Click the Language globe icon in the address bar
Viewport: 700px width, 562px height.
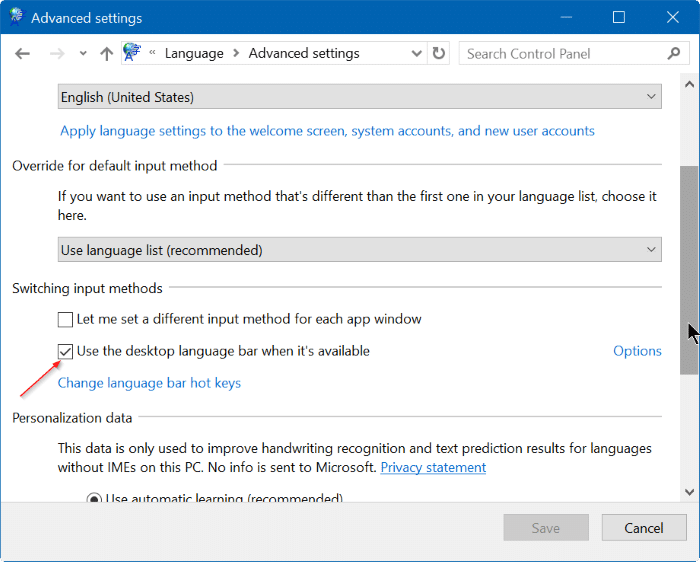[x=132, y=52]
